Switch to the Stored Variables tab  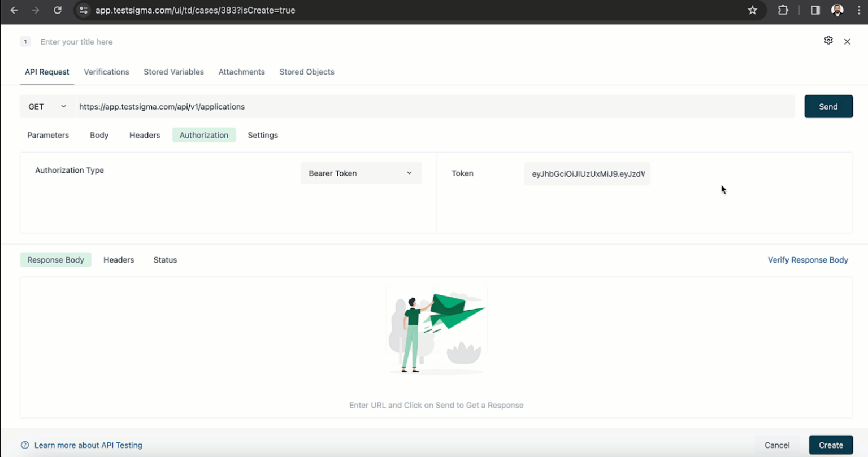click(173, 72)
